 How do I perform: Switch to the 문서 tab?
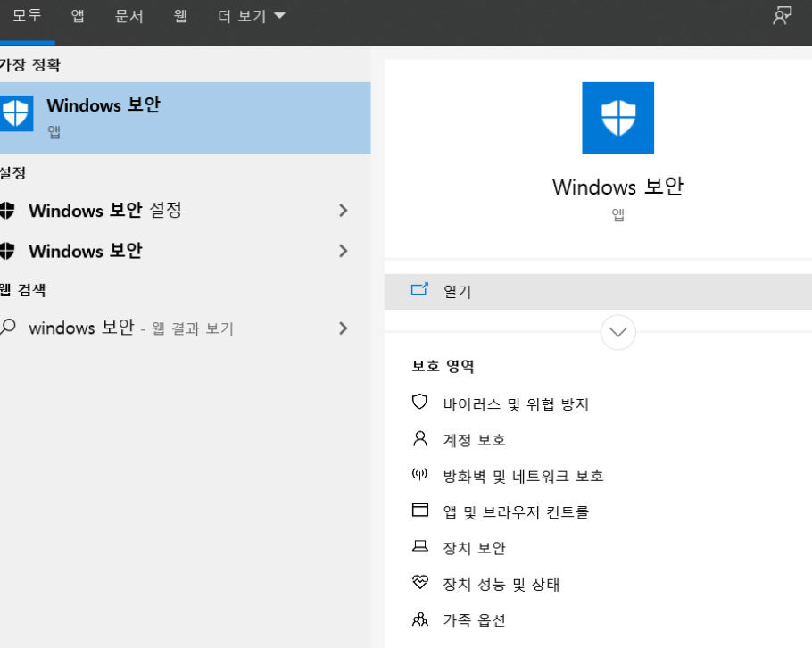[x=129, y=15]
